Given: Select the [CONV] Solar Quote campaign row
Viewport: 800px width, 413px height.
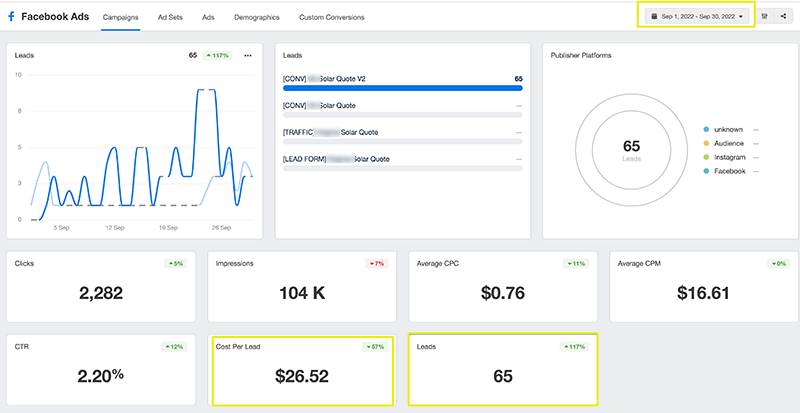Looking at the screenshot, I should coord(403,110).
